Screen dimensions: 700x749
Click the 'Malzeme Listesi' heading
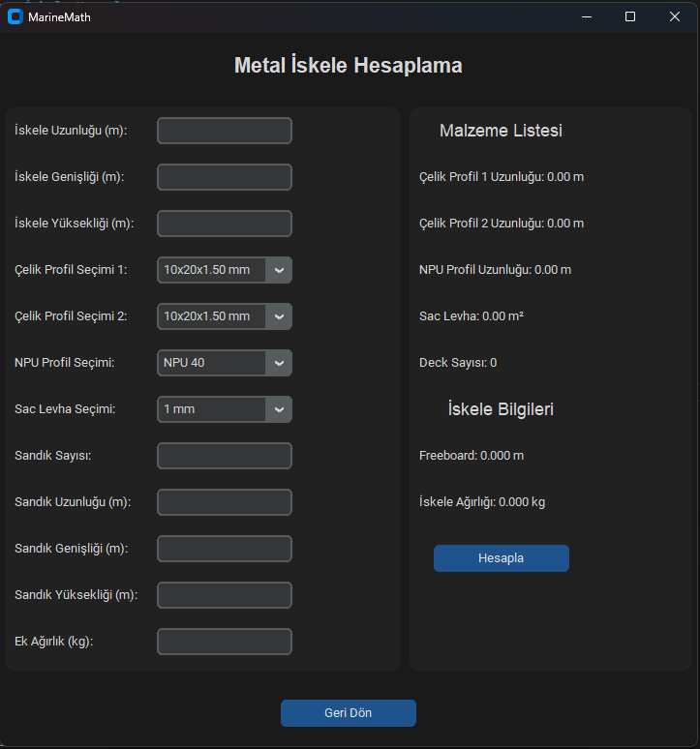[x=501, y=131]
